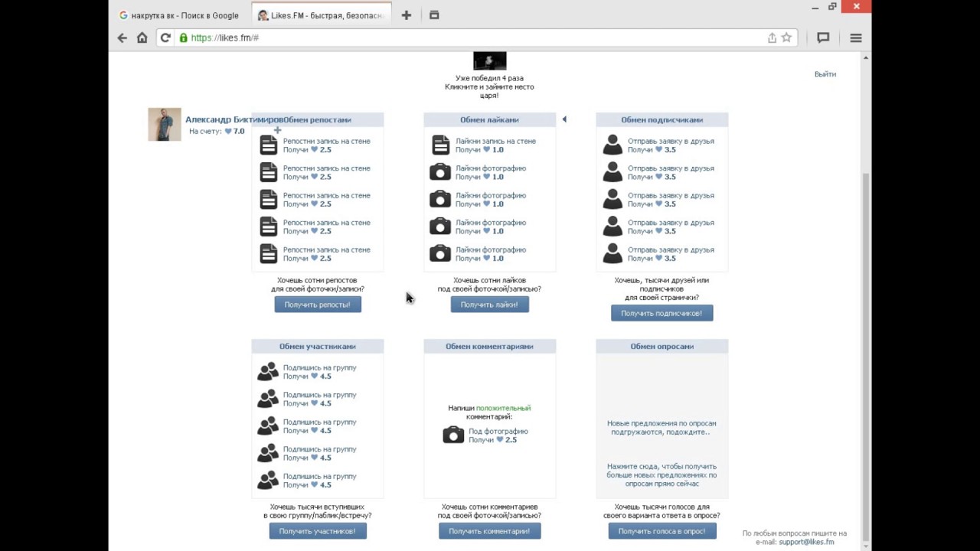
Task: Click the plus sign under the account name
Action: click(277, 131)
